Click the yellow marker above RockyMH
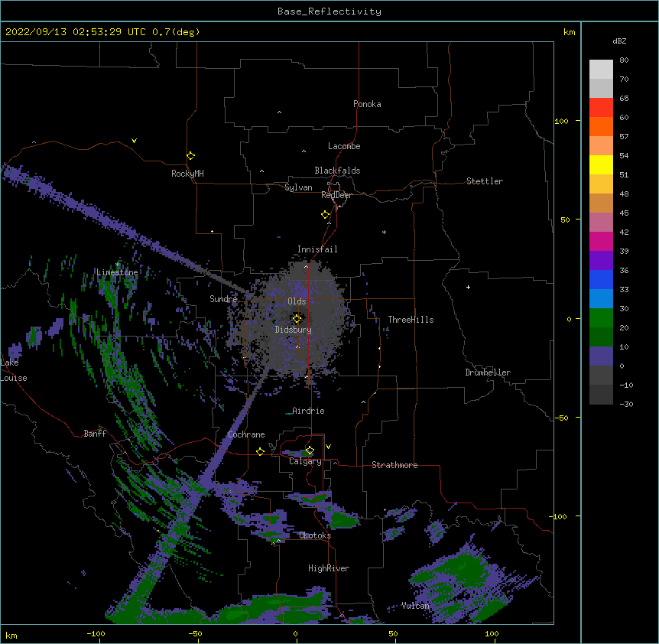The height and width of the screenshot is (644, 659). (190, 156)
